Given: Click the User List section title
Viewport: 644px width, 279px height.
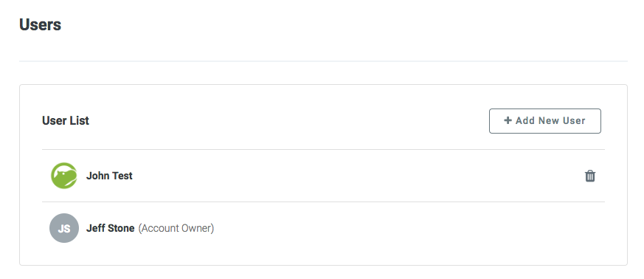Looking at the screenshot, I should (x=66, y=121).
